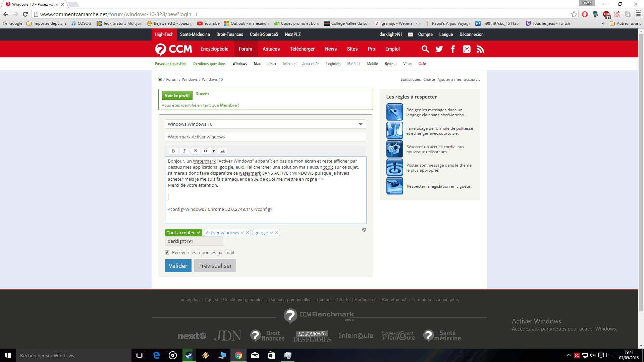Image resolution: width=644 pixels, height=362 pixels.
Task: Remove the 'Activer windows' tag with its x
Action: point(248,233)
